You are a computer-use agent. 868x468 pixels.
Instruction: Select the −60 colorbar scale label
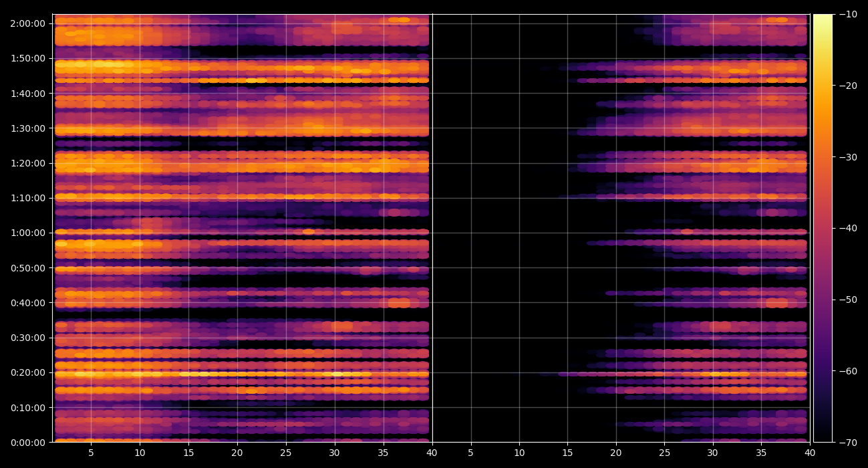point(849,370)
